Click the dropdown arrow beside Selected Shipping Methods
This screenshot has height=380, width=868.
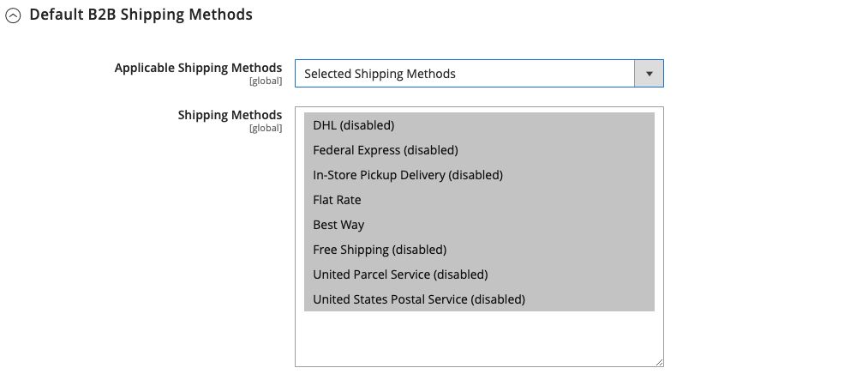pyautogui.click(x=649, y=74)
